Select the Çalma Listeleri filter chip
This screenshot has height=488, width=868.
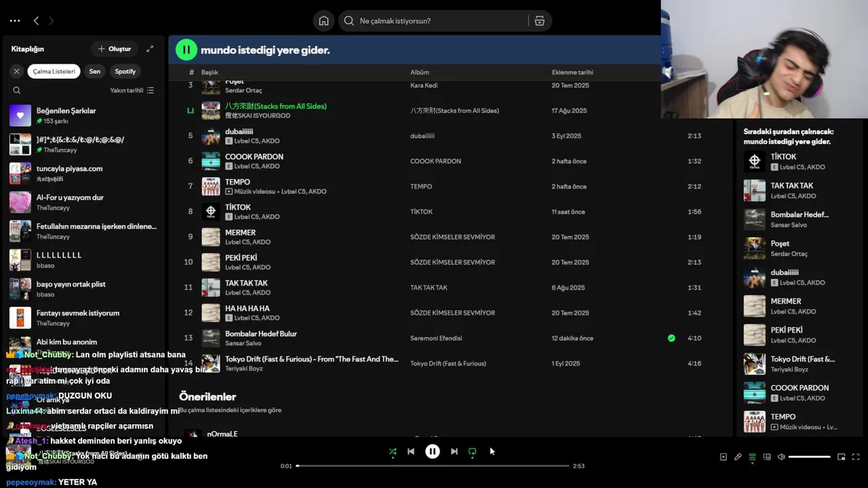(x=54, y=71)
